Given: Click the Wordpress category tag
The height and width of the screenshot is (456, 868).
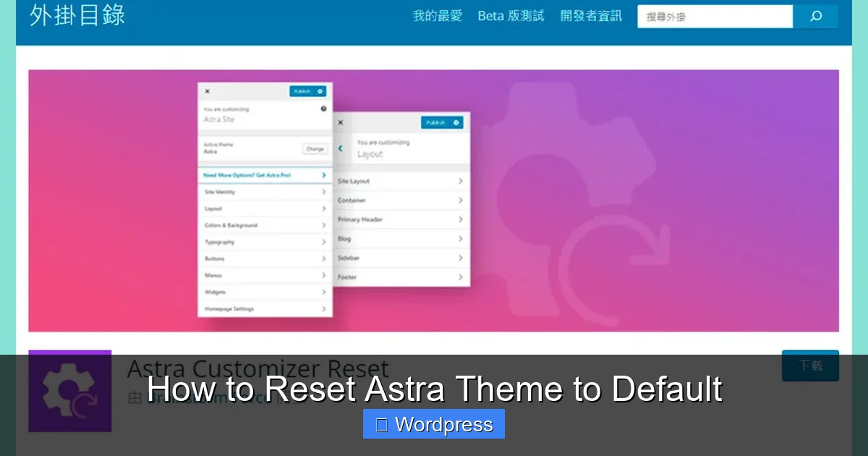Looking at the screenshot, I should point(434,424).
